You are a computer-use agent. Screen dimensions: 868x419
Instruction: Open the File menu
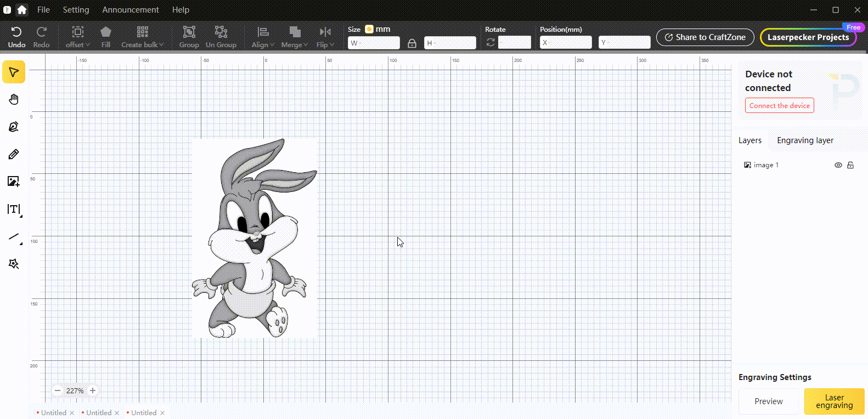pos(43,10)
